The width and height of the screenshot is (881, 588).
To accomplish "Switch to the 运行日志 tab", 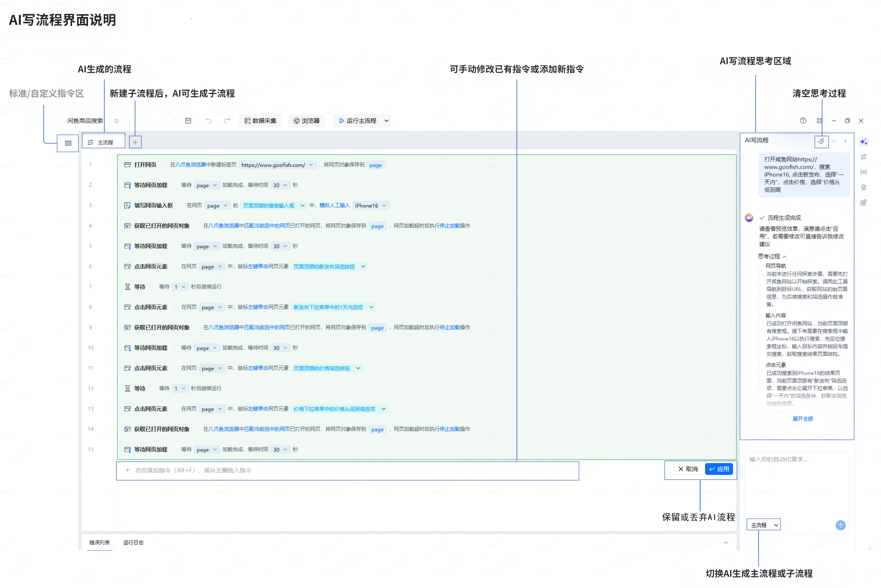I will 133,543.
